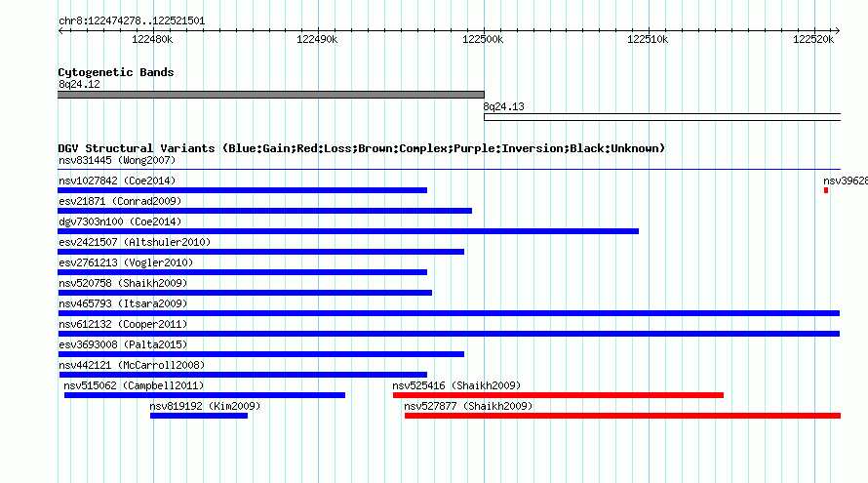This screenshot has width=868, height=483.
Task: Open the esv21871 (Conrad2009) label
Action: point(120,202)
